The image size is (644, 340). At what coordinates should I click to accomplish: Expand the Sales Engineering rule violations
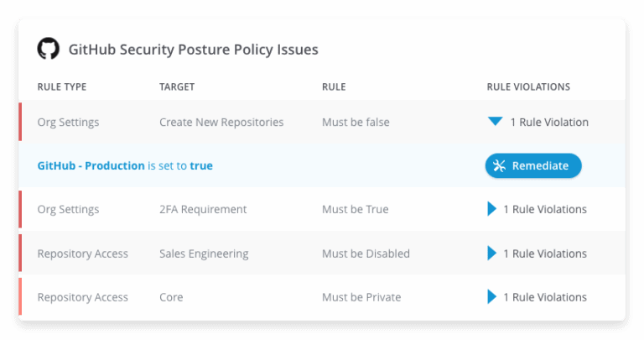pyautogui.click(x=491, y=254)
